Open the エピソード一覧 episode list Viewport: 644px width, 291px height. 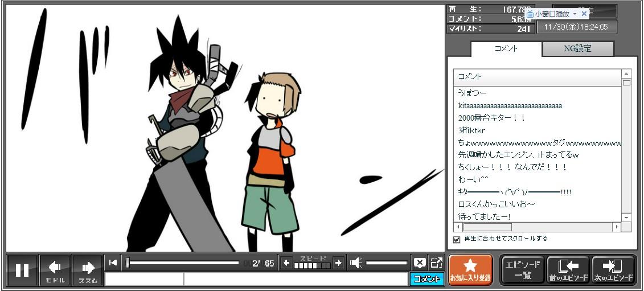tap(522, 270)
